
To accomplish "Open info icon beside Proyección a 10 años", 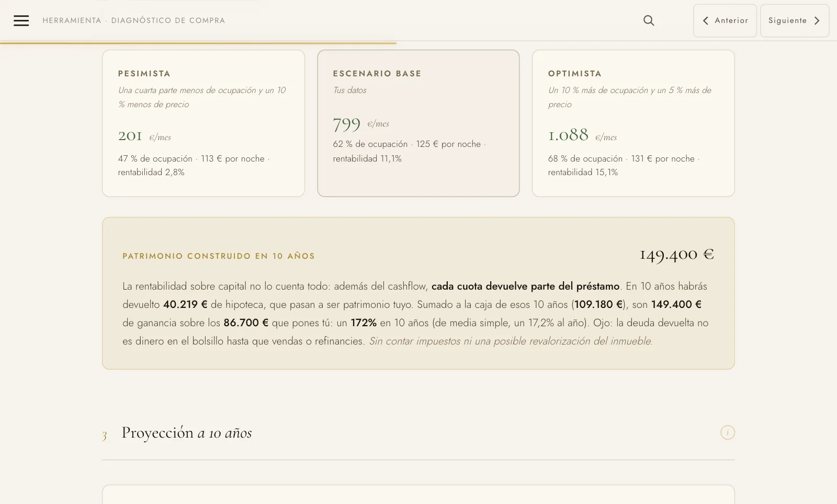I will tap(728, 432).
